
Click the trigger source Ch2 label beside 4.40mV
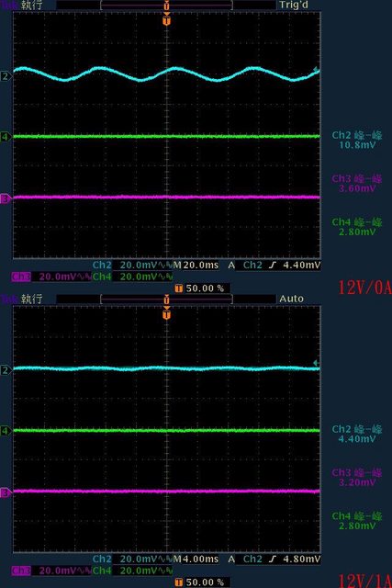(x=252, y=266)
